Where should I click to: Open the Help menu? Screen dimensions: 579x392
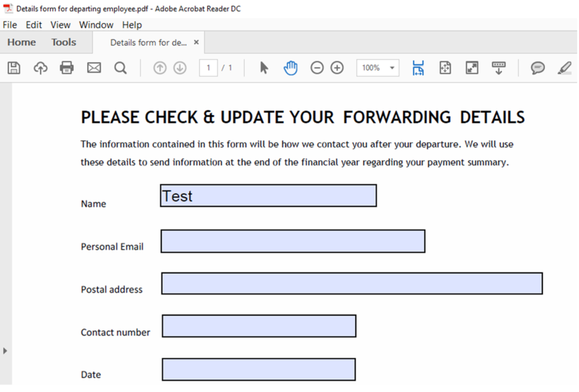coord(132,25)
